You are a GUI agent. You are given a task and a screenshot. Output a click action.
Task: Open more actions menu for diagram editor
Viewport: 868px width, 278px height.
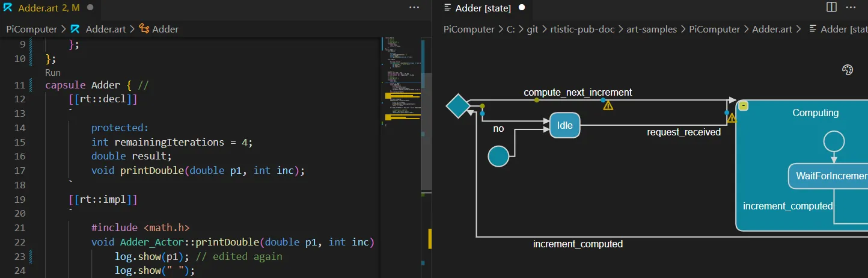coord(851,8)
